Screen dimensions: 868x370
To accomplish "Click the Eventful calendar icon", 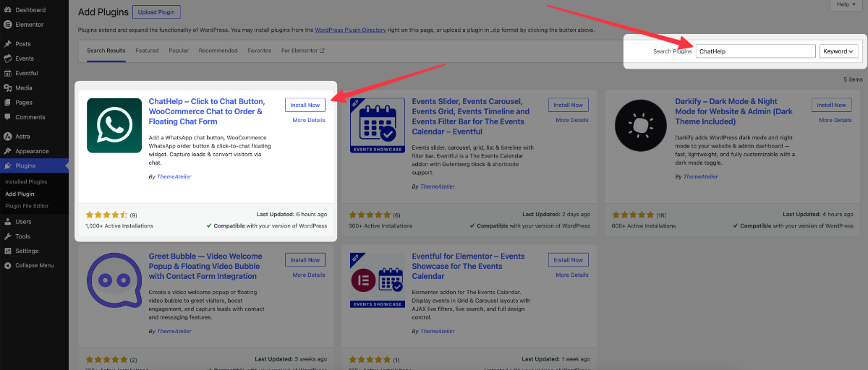I will tap(7, 73).
